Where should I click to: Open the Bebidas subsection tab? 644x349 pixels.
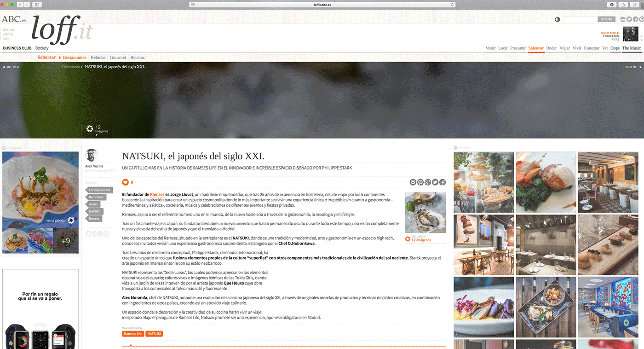[98, 58]
